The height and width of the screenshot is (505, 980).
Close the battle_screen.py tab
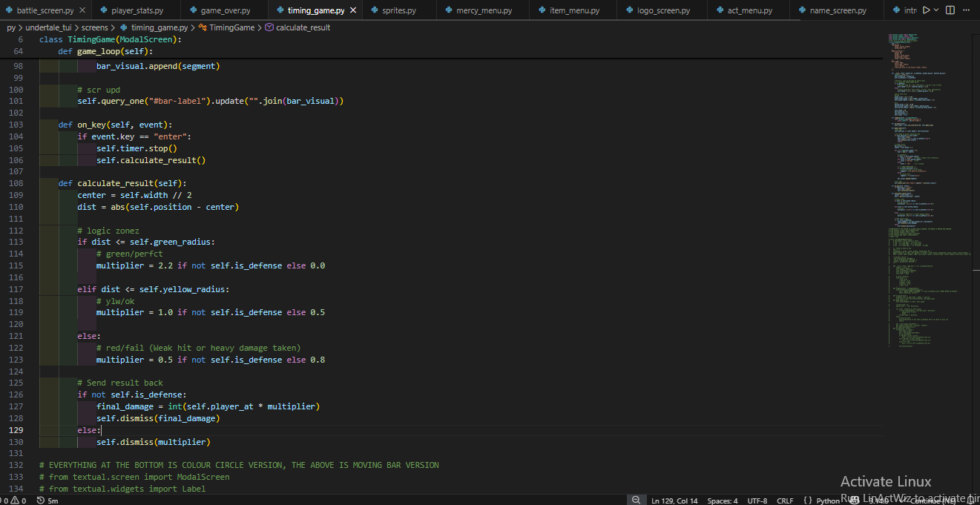coord(83,10)
